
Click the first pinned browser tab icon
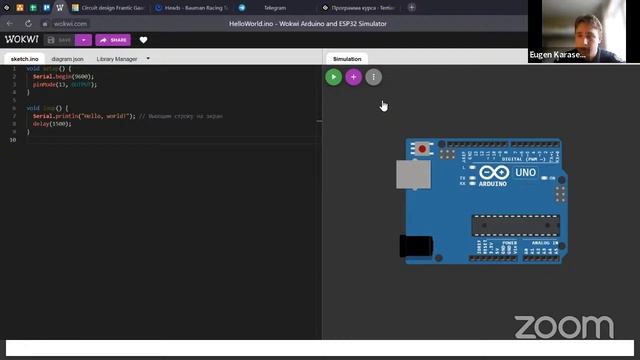tap(7, 7)
